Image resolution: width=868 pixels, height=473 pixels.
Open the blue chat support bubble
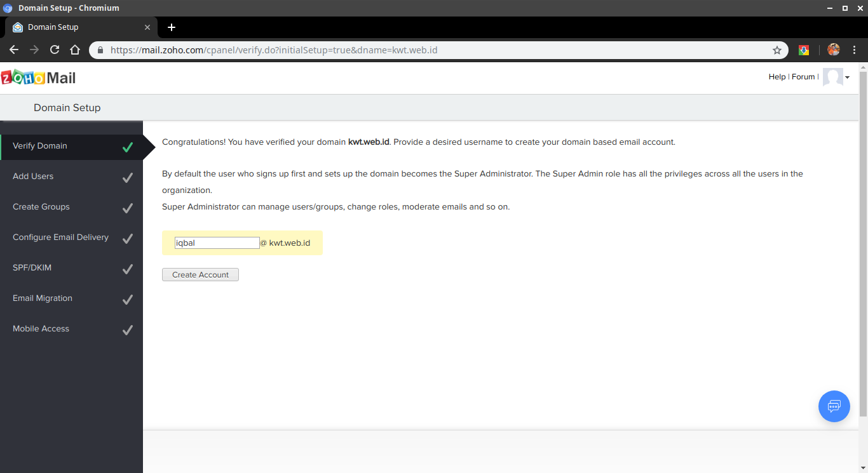[x=834, y=406]
